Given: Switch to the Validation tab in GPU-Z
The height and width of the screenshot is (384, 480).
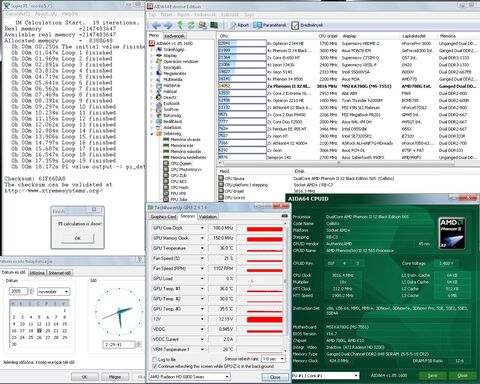Looking at the screenshot, I should [207, 217].
